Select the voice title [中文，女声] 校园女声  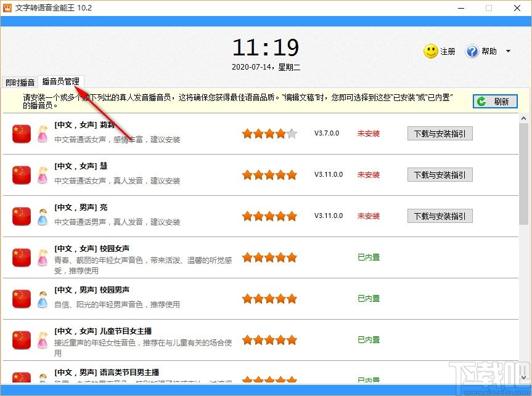92,249
